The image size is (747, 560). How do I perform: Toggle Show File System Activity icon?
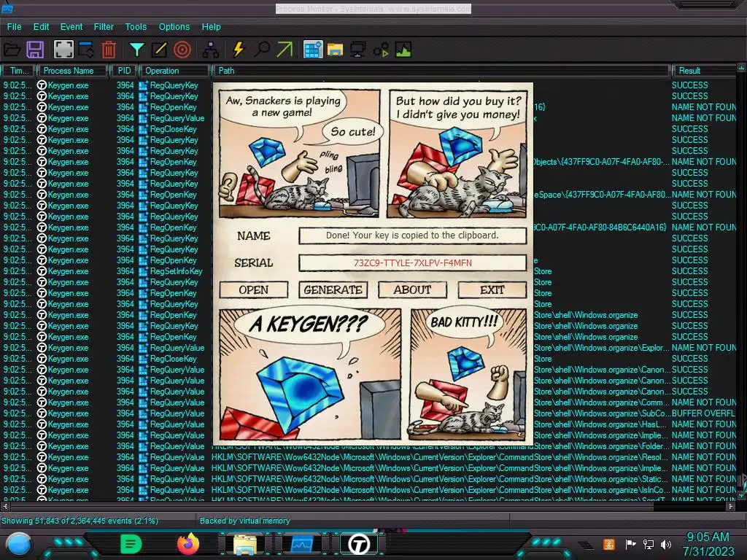tap(335, 50)
